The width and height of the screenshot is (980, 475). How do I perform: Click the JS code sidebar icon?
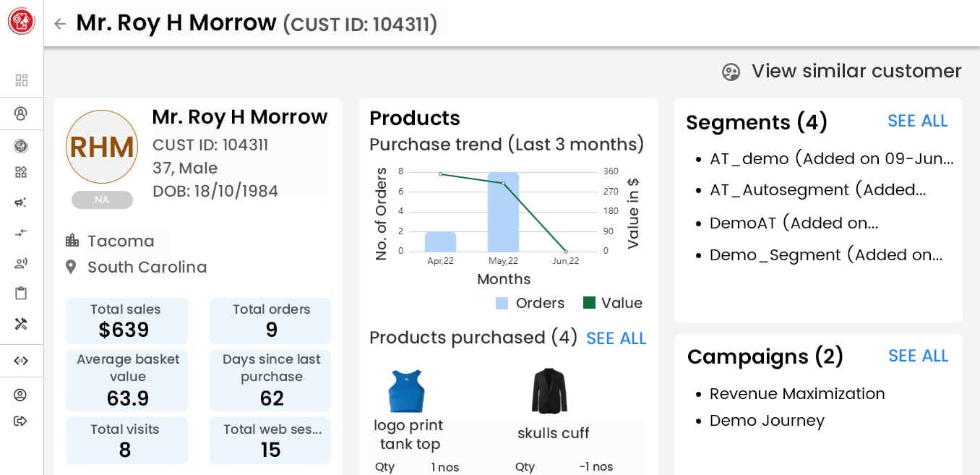point(21,361)
